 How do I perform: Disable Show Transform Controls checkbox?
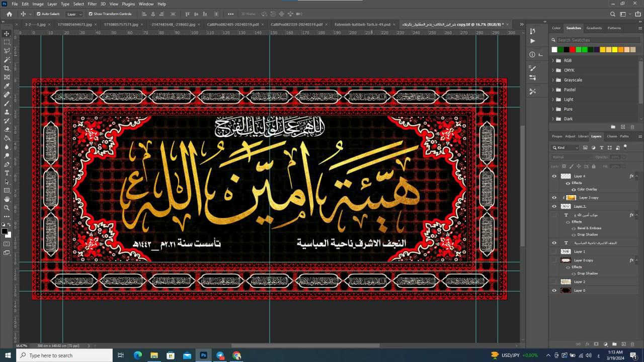point(91,14)
